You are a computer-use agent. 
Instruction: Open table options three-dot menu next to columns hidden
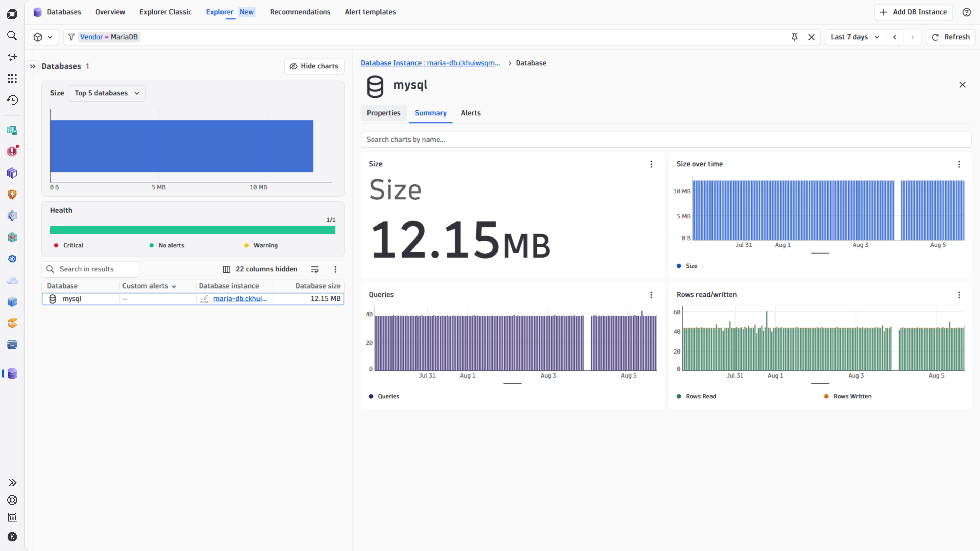335,269
